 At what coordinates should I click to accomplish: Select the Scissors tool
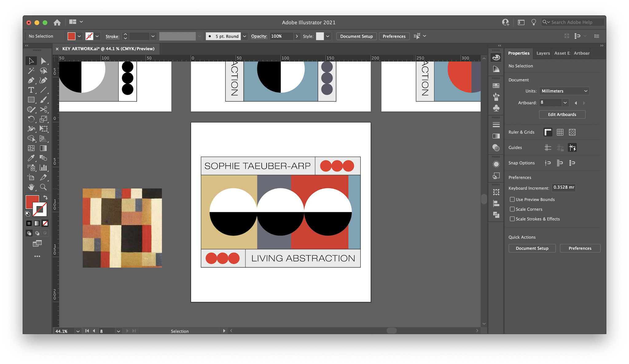coord(43,110)
